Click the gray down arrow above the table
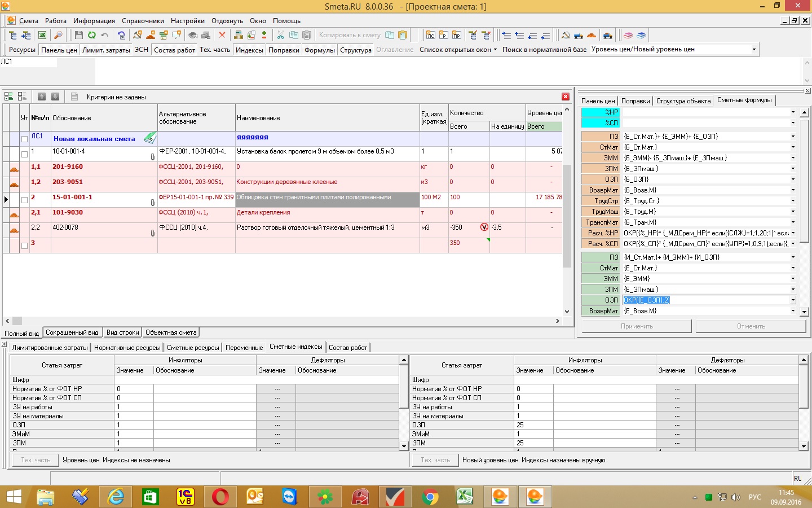Screen dimensions: 812x508 tap(55, 97)
